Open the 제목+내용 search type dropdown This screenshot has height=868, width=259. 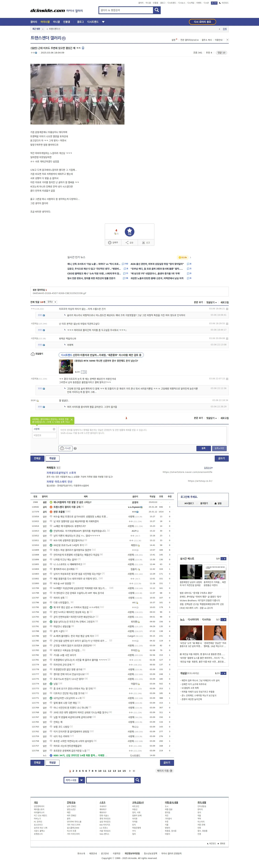pos(74,780)
